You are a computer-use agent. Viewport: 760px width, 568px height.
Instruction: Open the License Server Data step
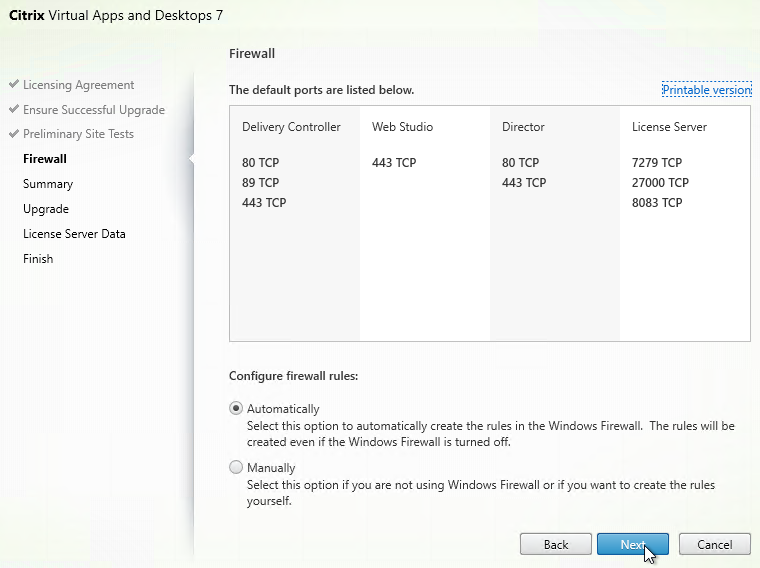(x=74, y=234)
